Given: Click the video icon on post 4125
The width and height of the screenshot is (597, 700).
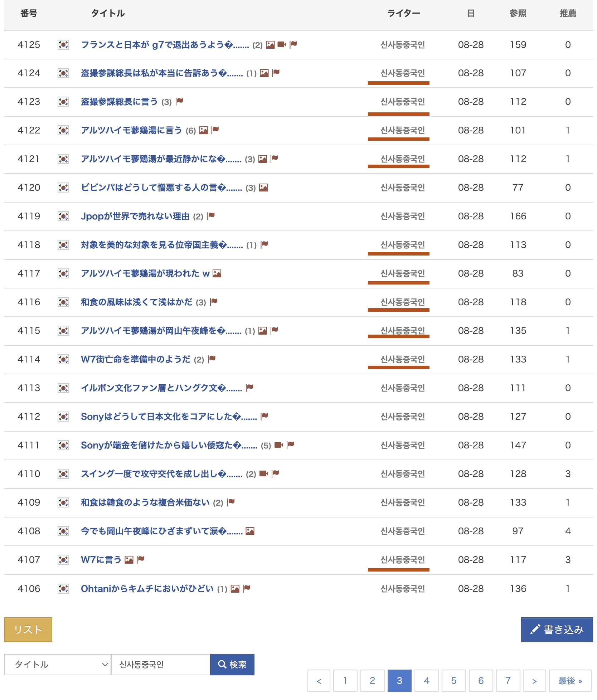Looking at the screenshot, I should pyautogui.click(x=282, y=44).
